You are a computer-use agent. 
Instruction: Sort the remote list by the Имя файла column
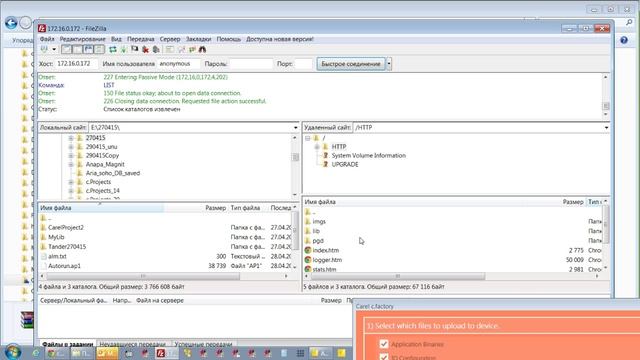pos(320,202)
